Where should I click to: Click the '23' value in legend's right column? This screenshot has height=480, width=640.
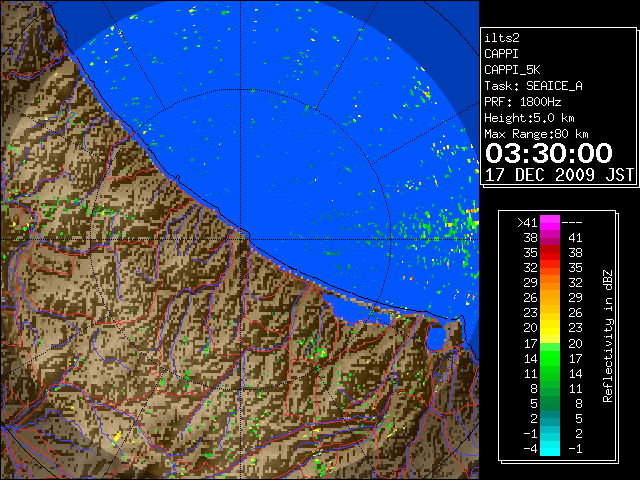[x=575, y=328]
